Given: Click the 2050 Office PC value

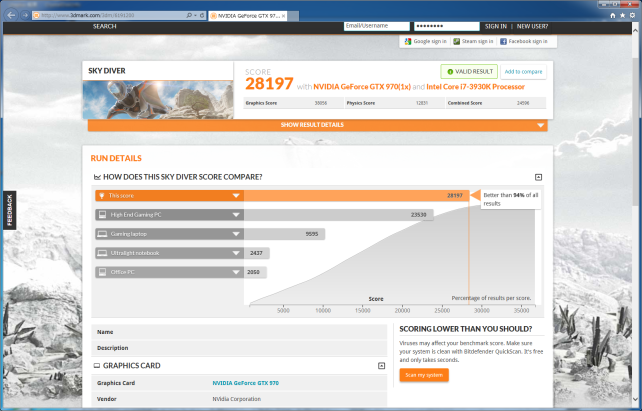Looking at the screenshot, I should [253, 272].
